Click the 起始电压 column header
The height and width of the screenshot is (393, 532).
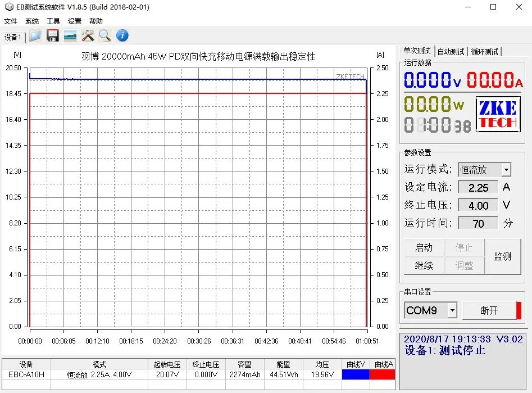click(x=167, y=364)
